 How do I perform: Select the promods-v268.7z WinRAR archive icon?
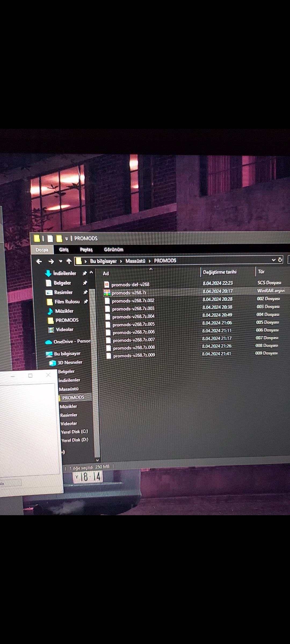(107, 293)
